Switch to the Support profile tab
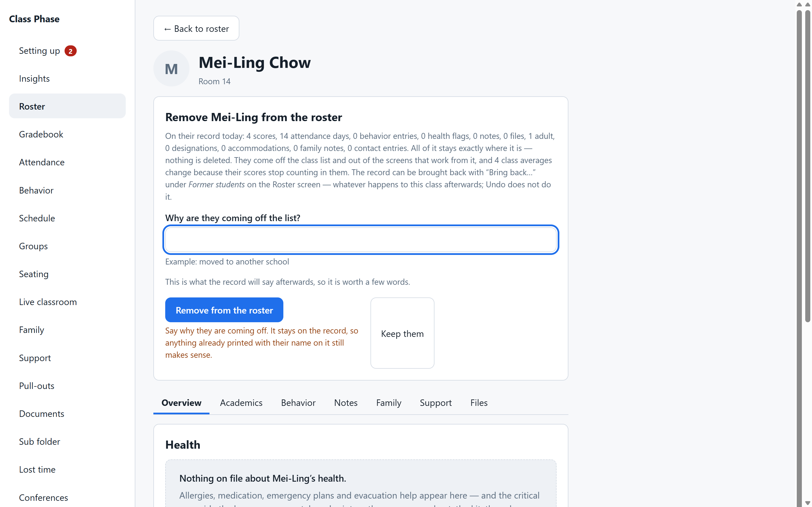 pyautogui.click(x=436, y=403)
